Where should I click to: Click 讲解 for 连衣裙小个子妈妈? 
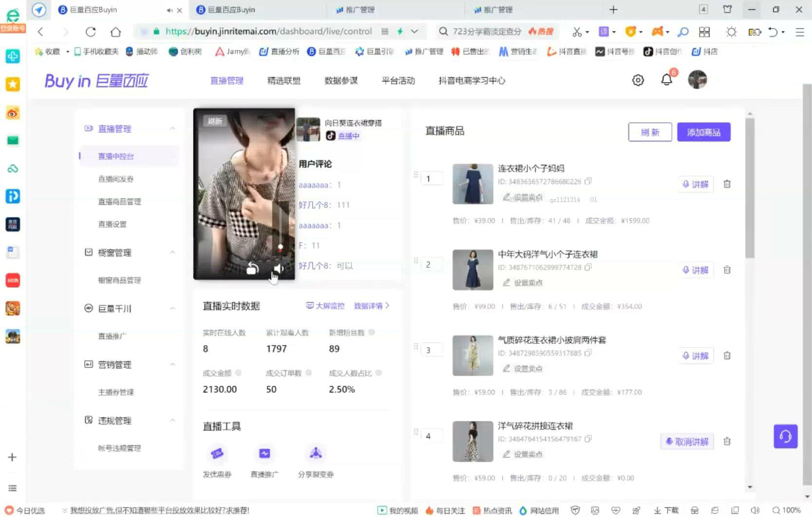pyautogui.click(x=696, y=184)
